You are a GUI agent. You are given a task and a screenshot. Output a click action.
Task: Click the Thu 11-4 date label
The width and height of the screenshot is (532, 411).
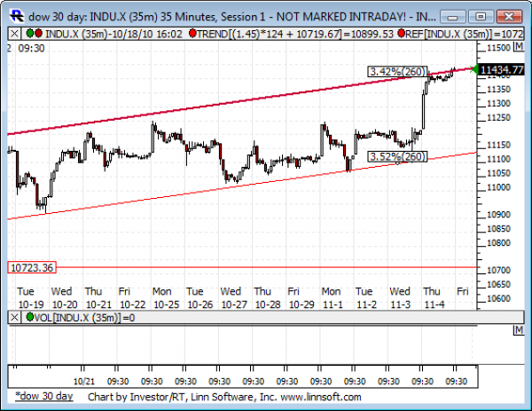(x=434, y=298)
